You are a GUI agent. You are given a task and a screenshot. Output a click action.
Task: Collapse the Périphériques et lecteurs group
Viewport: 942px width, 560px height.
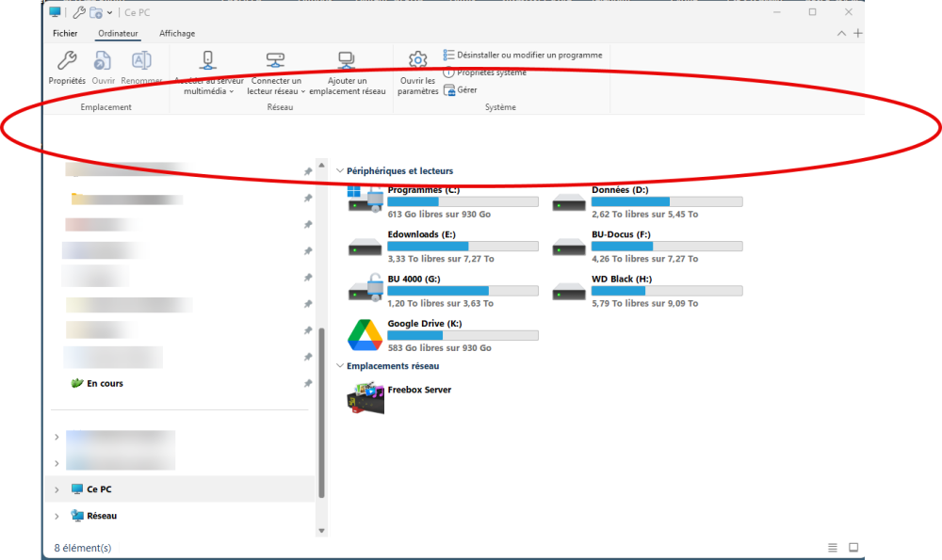tap(339, 171)
